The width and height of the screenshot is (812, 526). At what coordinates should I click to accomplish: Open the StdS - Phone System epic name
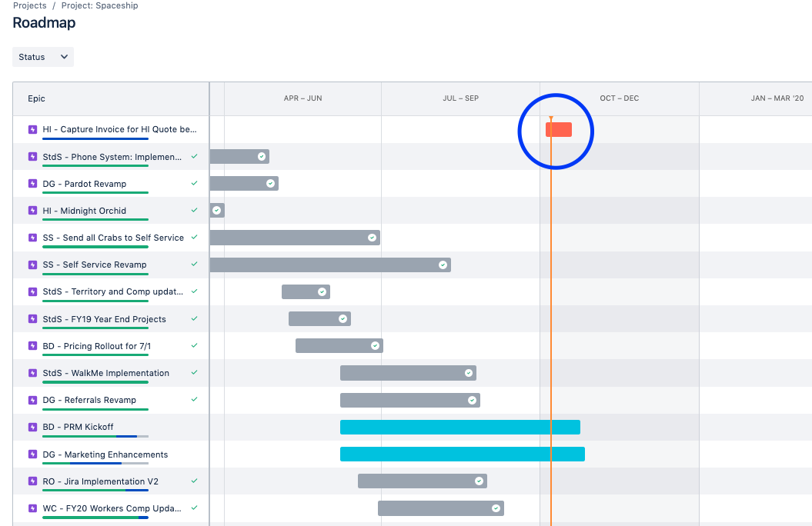(112, 157)
